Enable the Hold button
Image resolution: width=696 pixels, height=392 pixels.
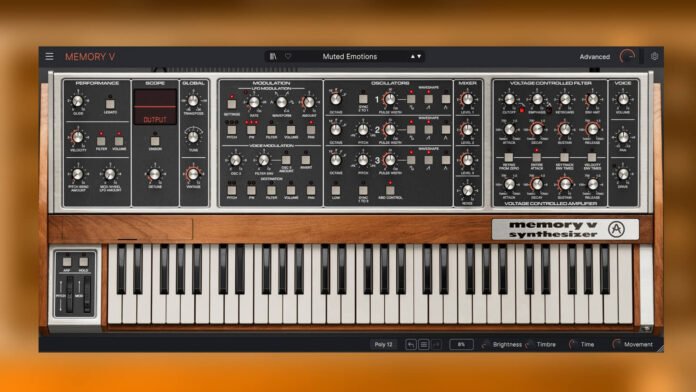tap(83, 262)
